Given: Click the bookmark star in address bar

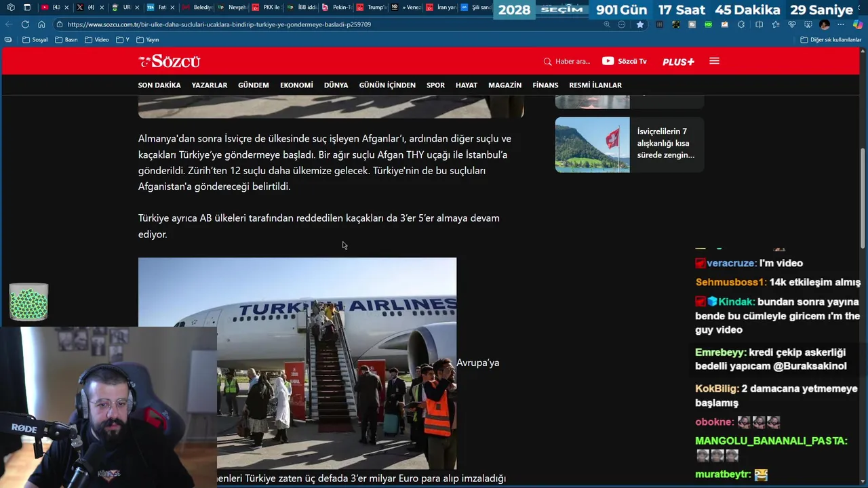Looking at the screenshot, I should 639,24.
